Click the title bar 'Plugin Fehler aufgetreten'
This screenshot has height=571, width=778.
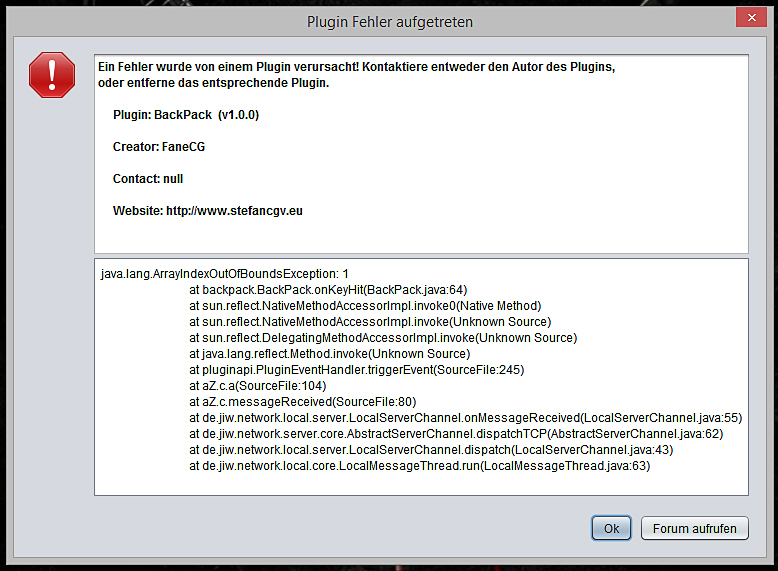pyautogui.click(x=389, y=21)
